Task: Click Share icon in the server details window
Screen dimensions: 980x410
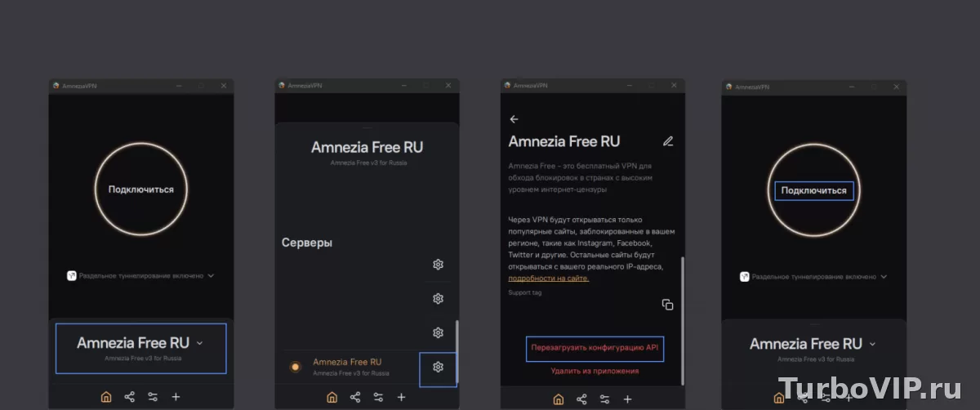Action: point(581,399)
